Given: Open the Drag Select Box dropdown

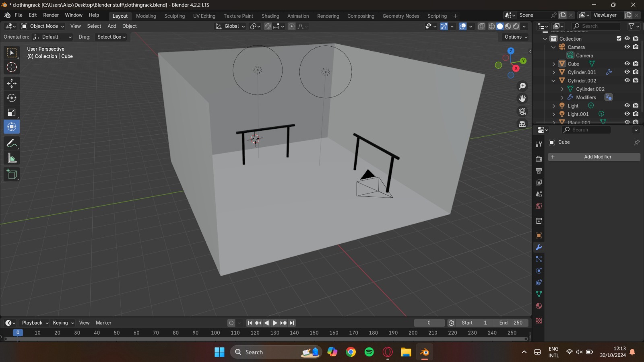Looking at the screenshot, I should point(111,37).
